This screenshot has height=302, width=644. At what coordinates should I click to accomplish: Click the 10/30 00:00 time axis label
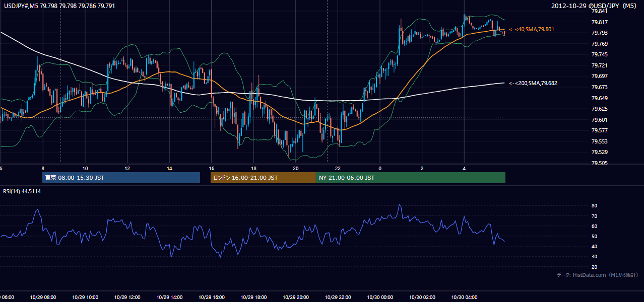click(380, 297)
